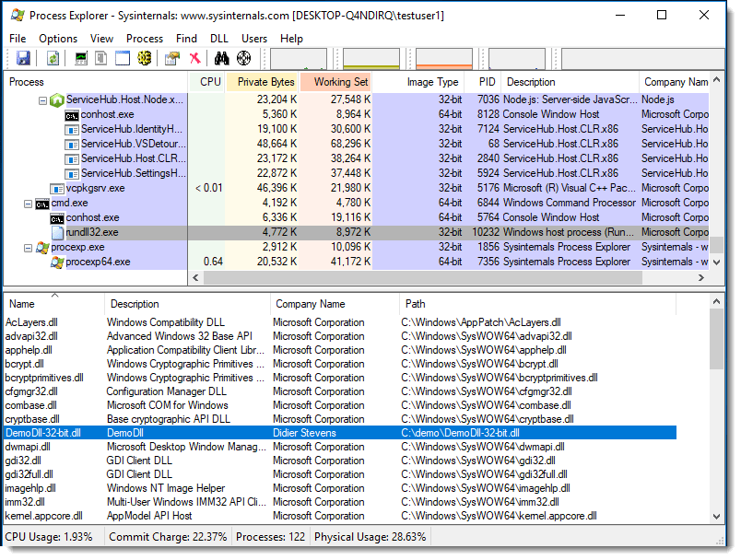The width and height of the screenshot is (741, 560).
Task: Click the crosshair Find Window's Process icon
Action: tap(243, 58)
